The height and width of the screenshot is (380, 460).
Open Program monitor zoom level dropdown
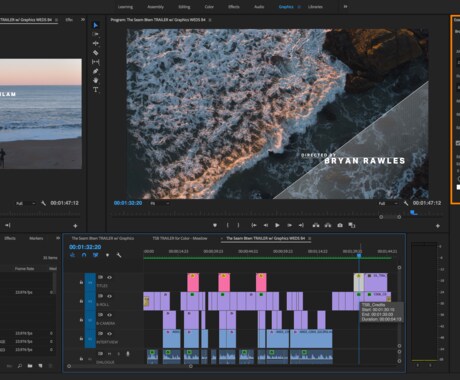coord(160,203)
